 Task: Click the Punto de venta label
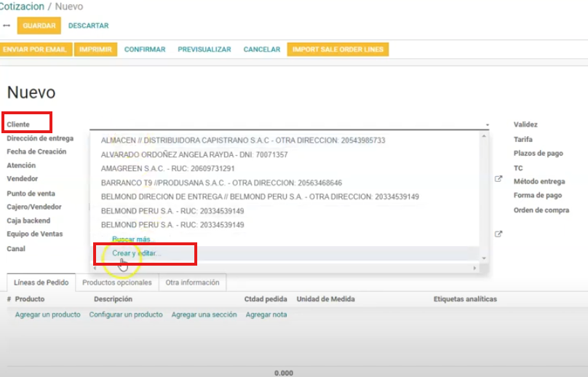click(31, 194)
